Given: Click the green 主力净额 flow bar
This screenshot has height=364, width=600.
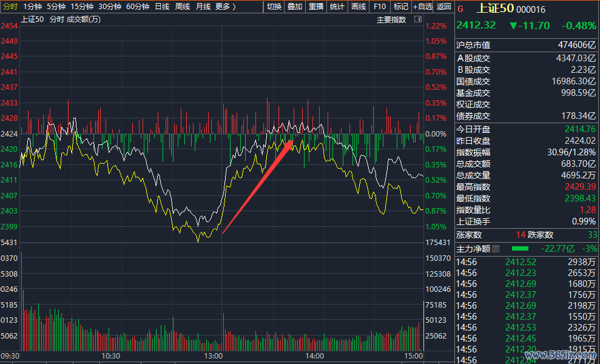Looking at the screenshot, I should coord(520,249).
